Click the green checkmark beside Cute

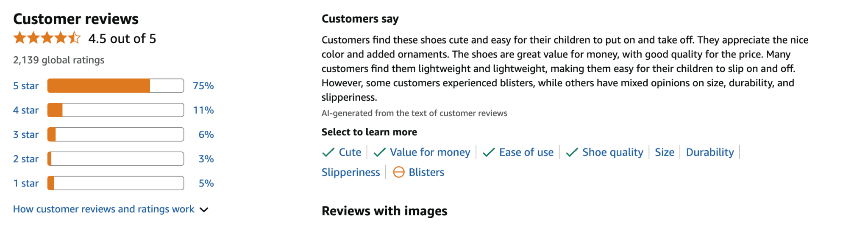click(x=328, y=153)
